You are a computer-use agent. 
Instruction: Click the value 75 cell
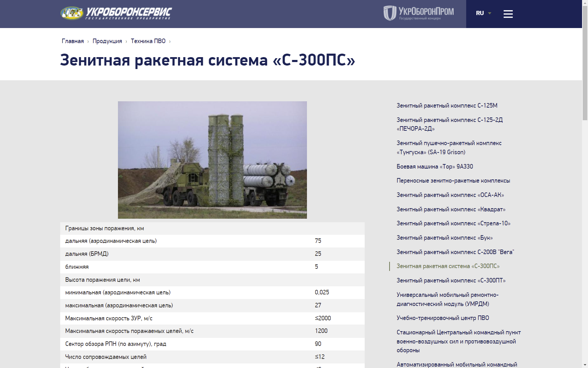pyautogui.click(x=318, y=241)
